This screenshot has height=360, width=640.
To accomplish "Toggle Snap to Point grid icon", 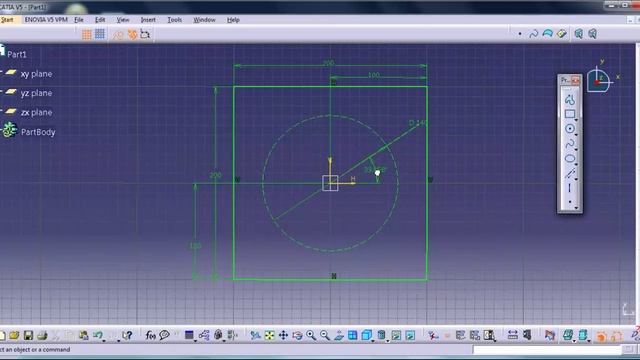I will (100, 34).
